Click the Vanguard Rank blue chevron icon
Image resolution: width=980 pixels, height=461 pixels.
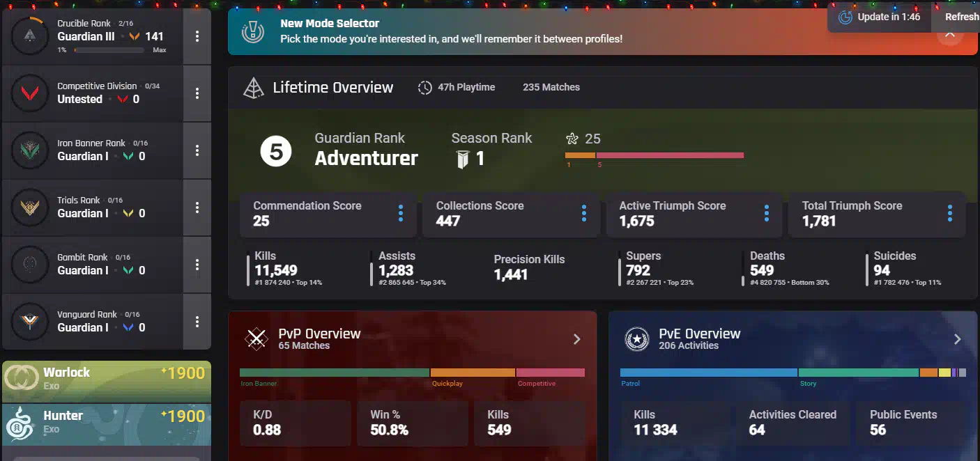(x=128, y=327)
